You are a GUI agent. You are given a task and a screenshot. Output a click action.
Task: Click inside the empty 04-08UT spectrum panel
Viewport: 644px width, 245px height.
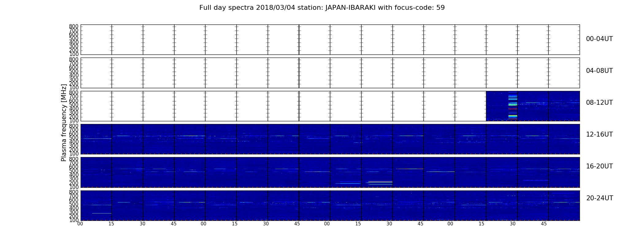pos(330,73)
